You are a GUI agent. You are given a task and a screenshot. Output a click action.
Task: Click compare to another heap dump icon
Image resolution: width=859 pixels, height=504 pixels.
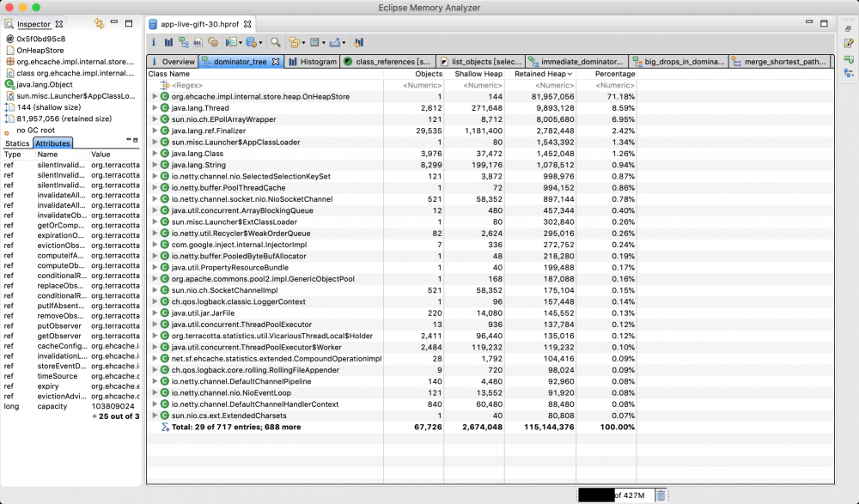pos(359,42)
